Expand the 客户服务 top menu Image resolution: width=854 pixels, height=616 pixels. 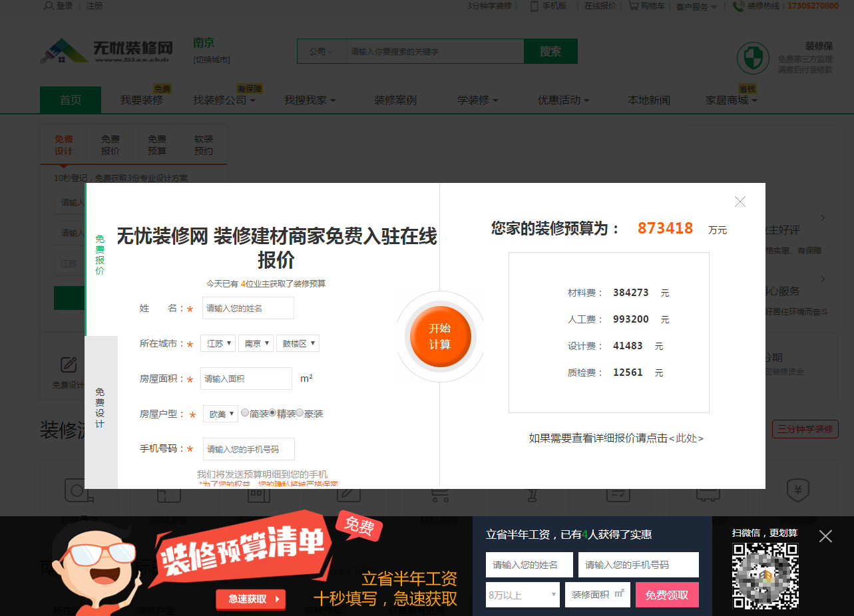(696, 7)
